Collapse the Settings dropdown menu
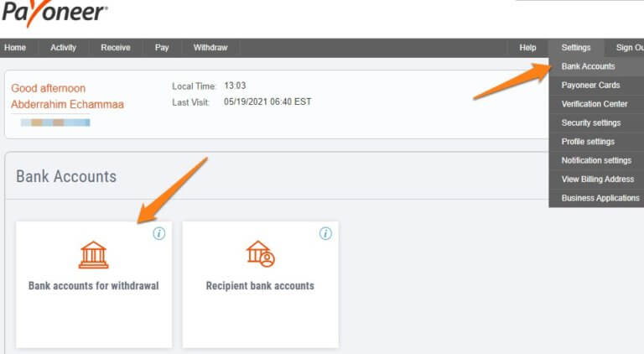The width and height of the screenshot is (644, 354). (576, 48)
